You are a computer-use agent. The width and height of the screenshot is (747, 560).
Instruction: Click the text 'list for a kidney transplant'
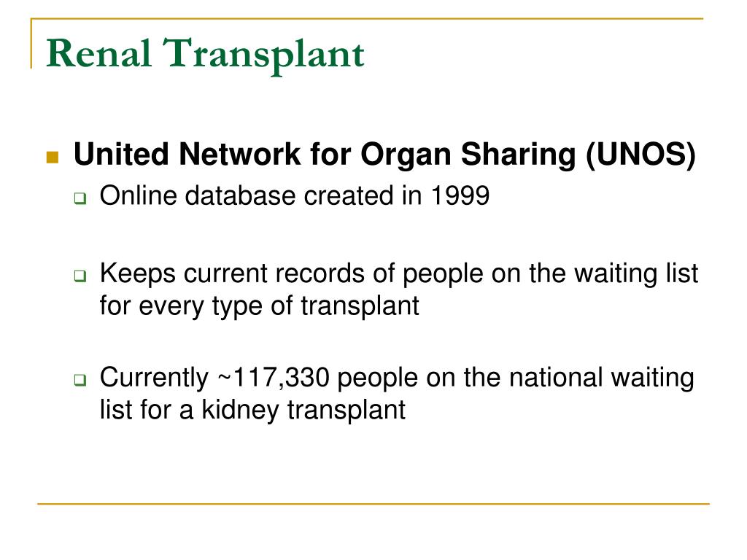252,410
